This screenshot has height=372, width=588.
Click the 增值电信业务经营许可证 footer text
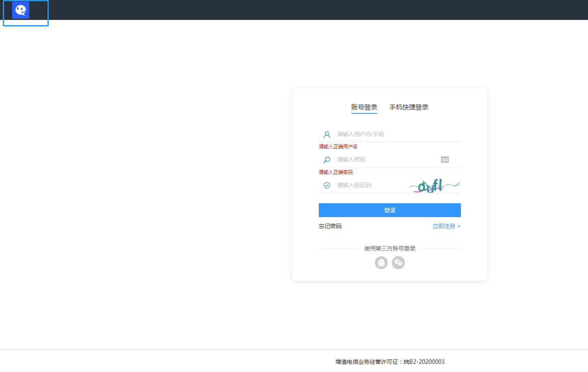(x=390, y=362)
